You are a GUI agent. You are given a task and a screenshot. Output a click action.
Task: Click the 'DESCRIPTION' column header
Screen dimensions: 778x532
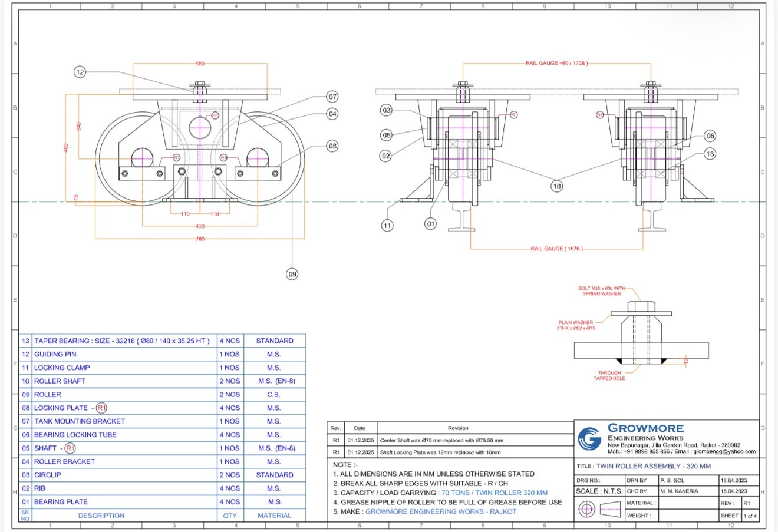[x=125, y=516]
